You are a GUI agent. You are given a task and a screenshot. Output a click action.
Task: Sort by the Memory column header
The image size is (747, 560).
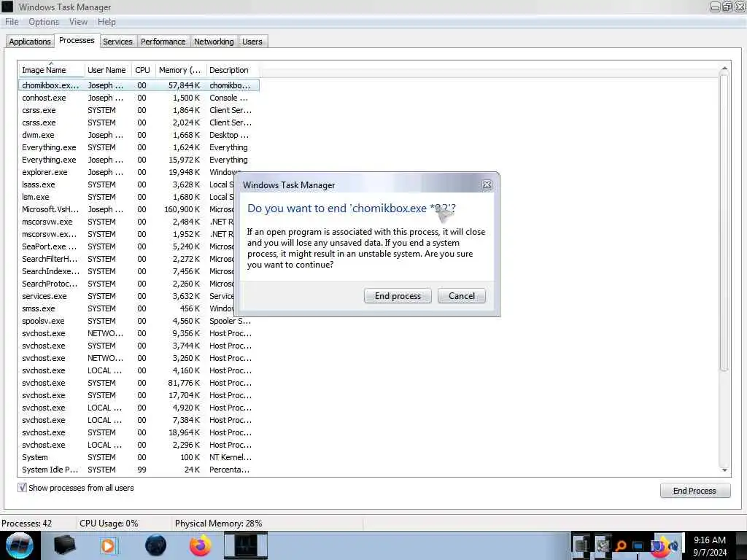pos(180,70)
